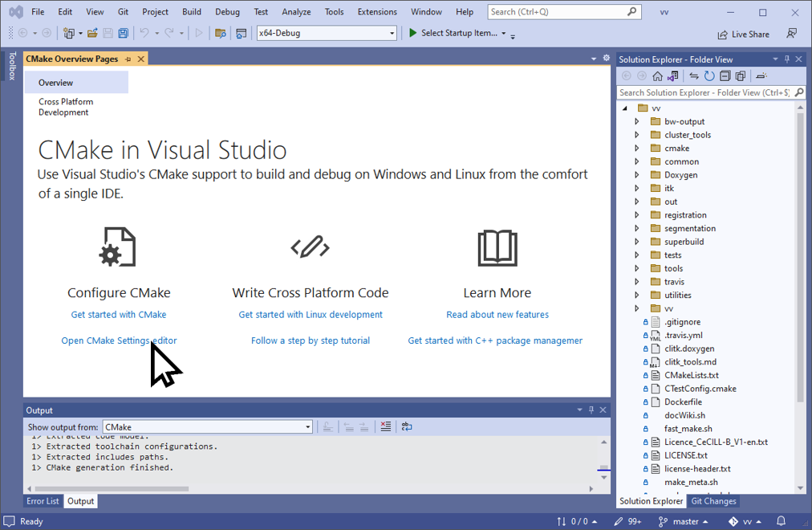Open the Toolbox side tab
This screenshot has width=812, height=530.
[x=12, y=66]
